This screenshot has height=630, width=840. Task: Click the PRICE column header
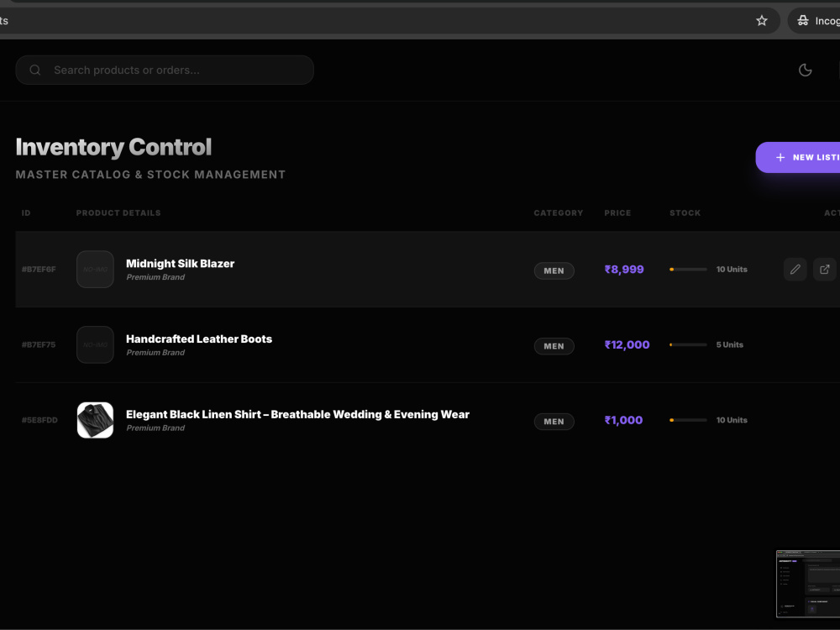point(617,213)
